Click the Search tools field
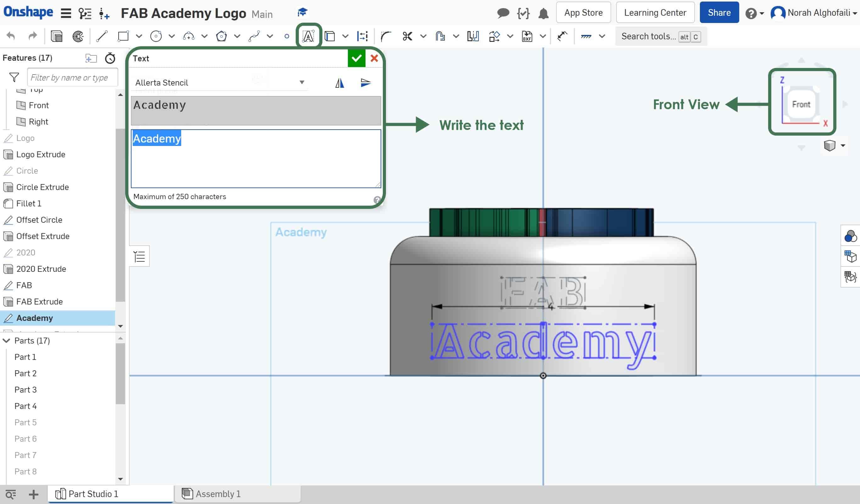This screenshot has height=504, width=860. click(661, 36)
